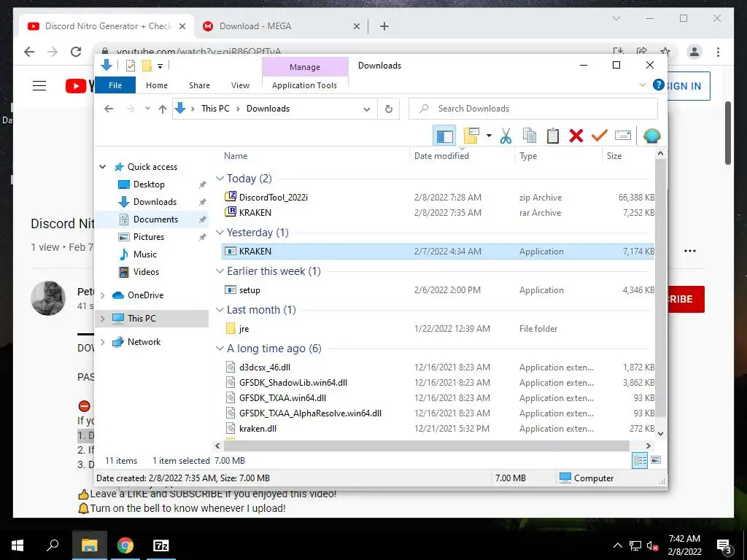Image resolution: width=747 pixels, height=560 pixels.
Task: Click This PC in address breadcrumb
Action: click(215, 109)
